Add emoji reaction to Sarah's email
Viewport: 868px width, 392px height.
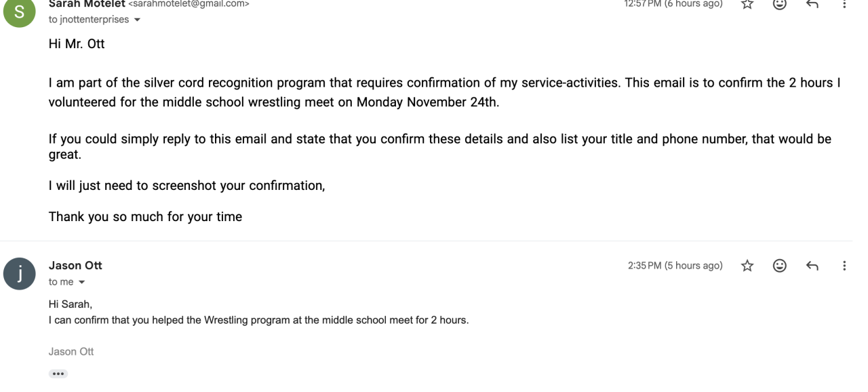(x=780, y=3)
